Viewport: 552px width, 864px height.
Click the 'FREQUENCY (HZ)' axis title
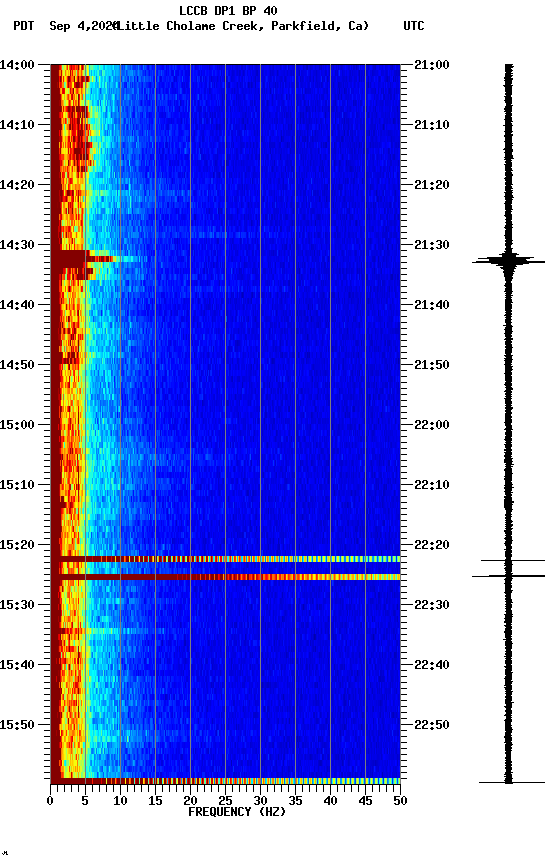[x=237, y=812]
